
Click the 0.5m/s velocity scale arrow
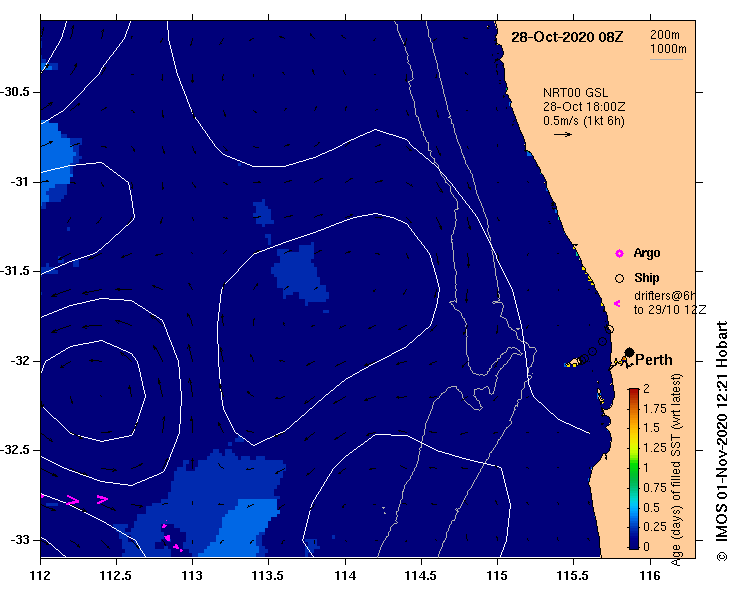tap(561, 134)
